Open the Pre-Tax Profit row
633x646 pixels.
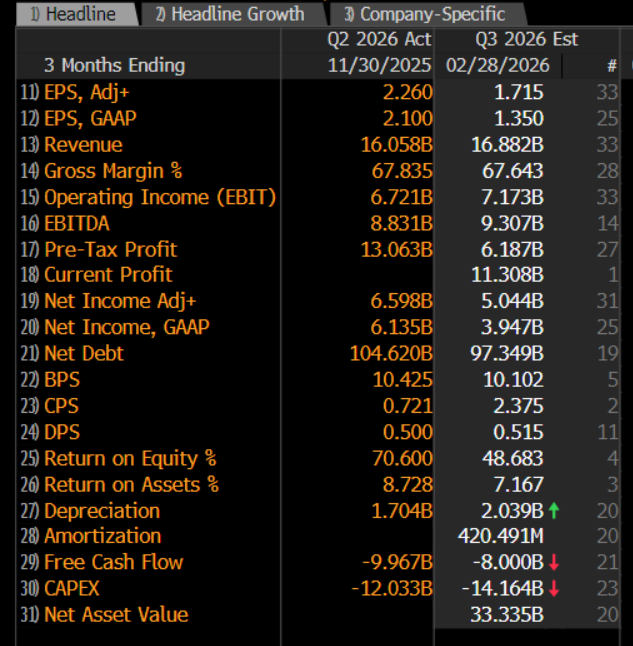[110, 249]
